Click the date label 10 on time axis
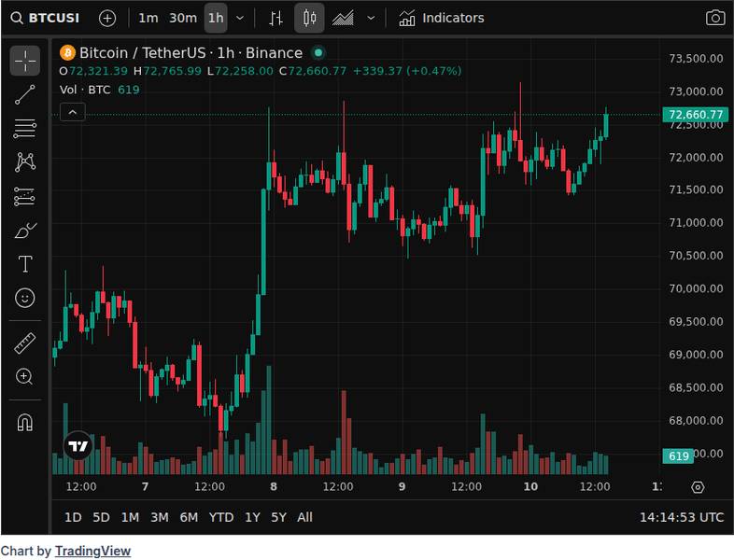The height and width of the screenshot is (560, 734). click(x=530, y=486)
